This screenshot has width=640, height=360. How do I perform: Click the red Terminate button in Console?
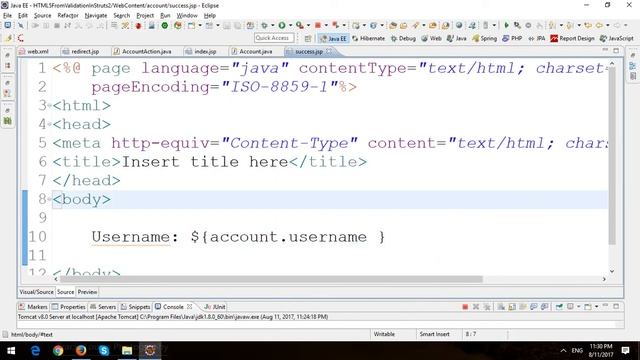point(465,307)
